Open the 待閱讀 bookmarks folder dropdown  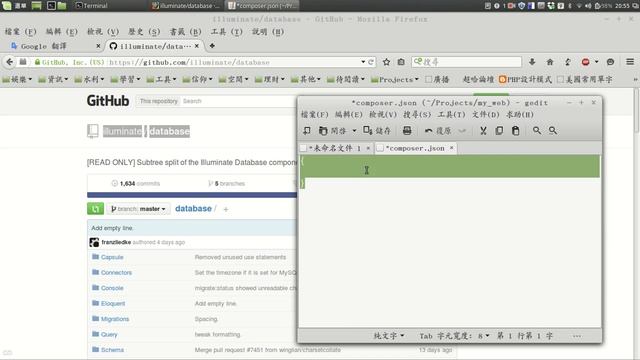tap(346, 80)
